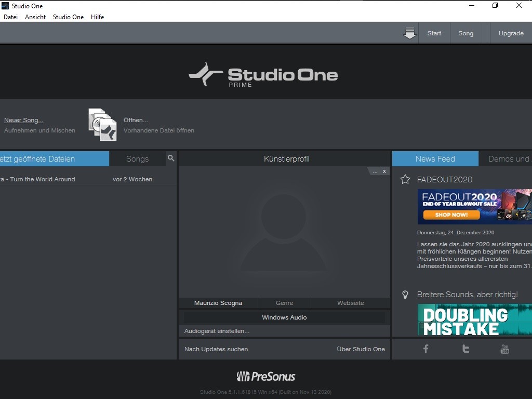Screen dimensions: 532x399
Task: Open the artist profile options (...) button
Action: 375,171
